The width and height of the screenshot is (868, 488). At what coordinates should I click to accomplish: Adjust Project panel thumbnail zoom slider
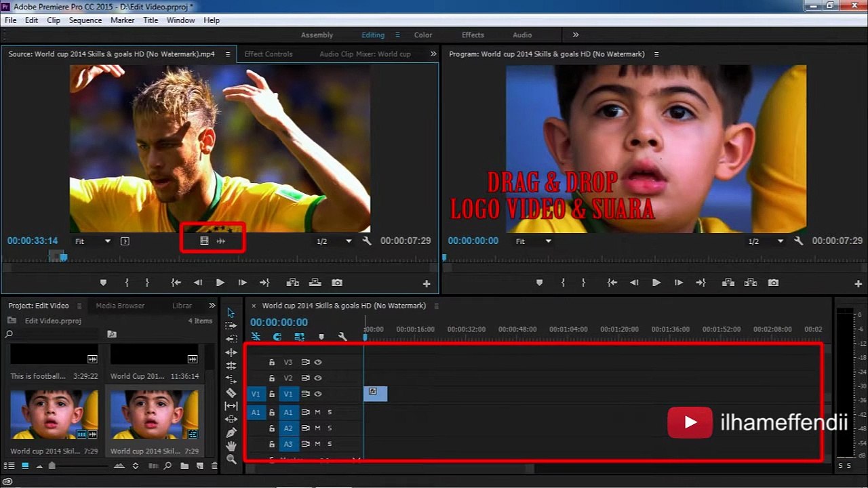point(52,466)
